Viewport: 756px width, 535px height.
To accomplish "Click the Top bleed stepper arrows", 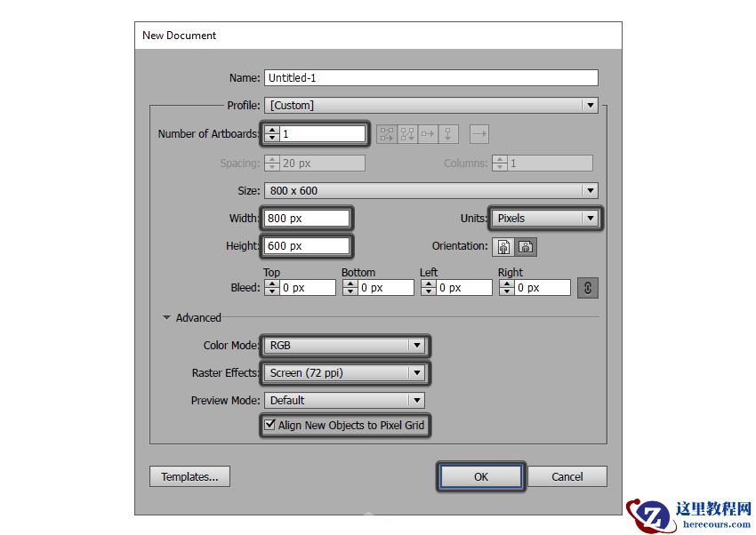I will point(272,288).
